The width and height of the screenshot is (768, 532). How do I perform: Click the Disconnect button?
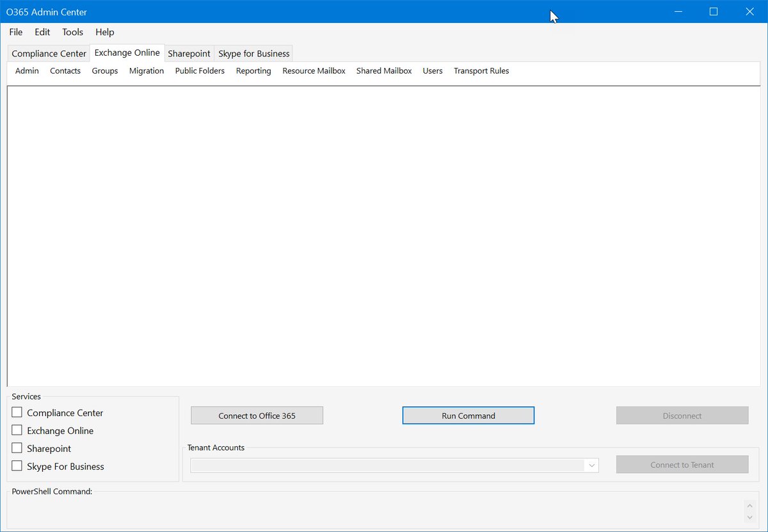pos(682,415)
